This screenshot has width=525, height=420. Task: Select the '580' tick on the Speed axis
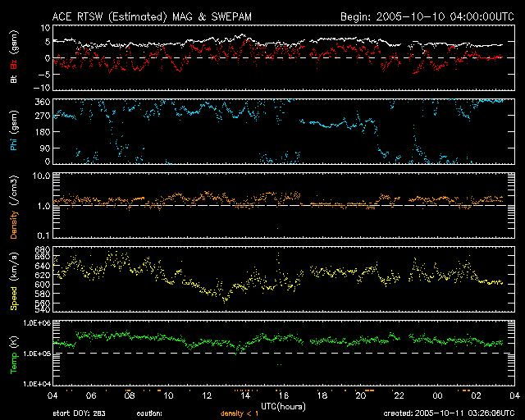(42, 294)
